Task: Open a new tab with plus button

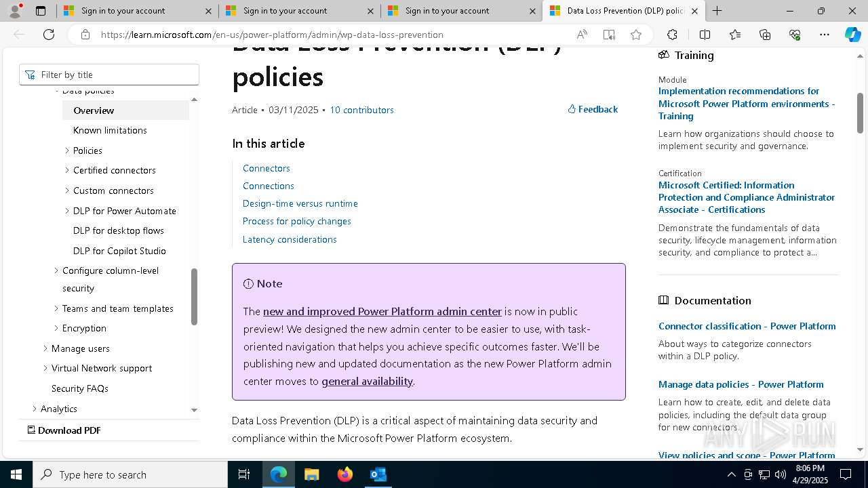Action: 717,11
